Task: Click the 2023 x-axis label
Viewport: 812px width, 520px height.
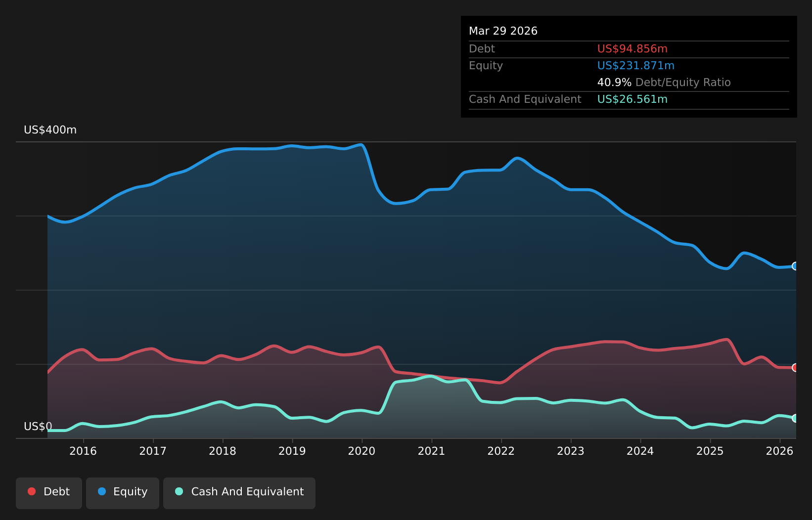Action: click(x=571, y=451)
